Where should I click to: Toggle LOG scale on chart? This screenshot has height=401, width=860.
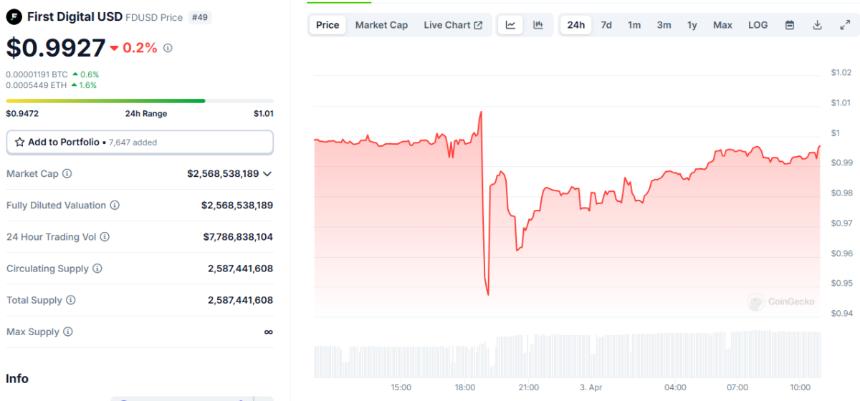758,25
